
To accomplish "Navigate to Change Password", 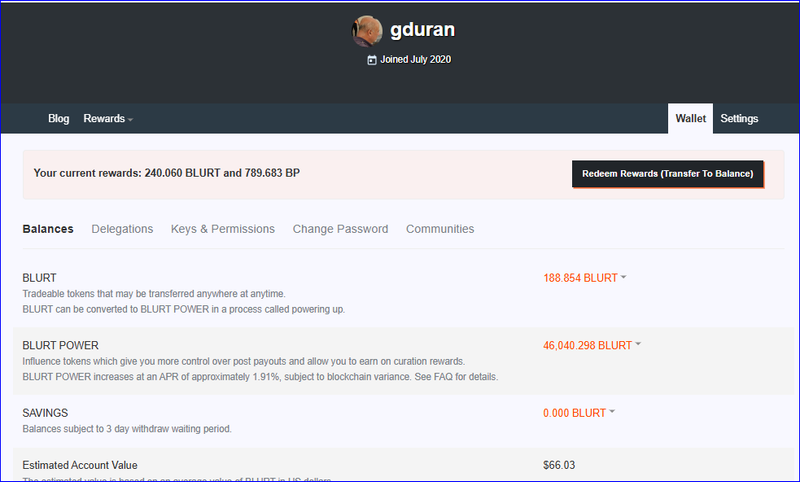I will pos(340,229).
